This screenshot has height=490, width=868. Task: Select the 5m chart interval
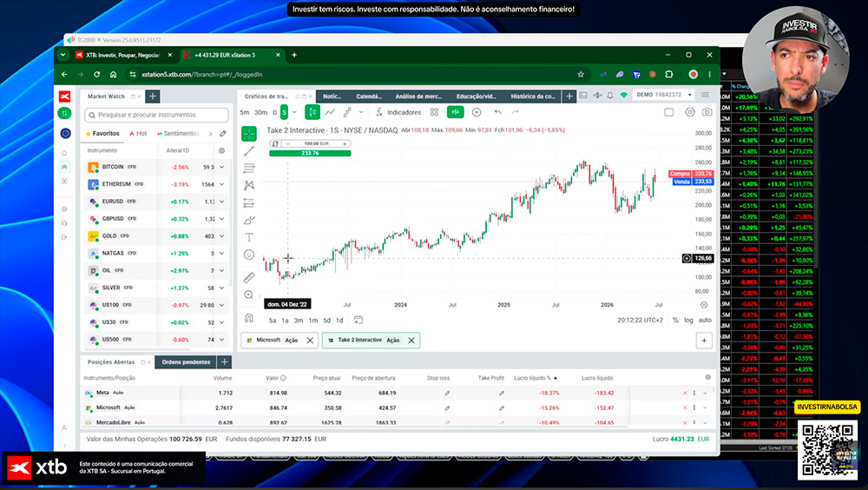(x=245, y=113)
